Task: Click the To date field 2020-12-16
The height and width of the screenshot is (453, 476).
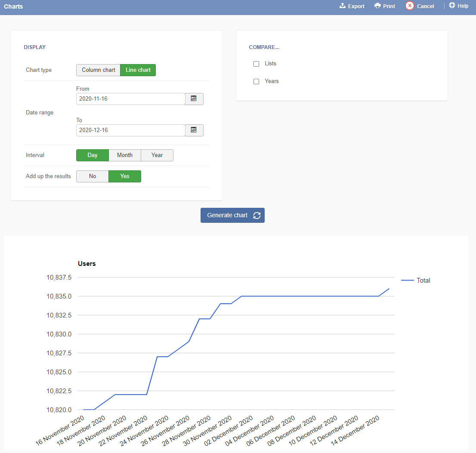Action: tap(130, 130)
